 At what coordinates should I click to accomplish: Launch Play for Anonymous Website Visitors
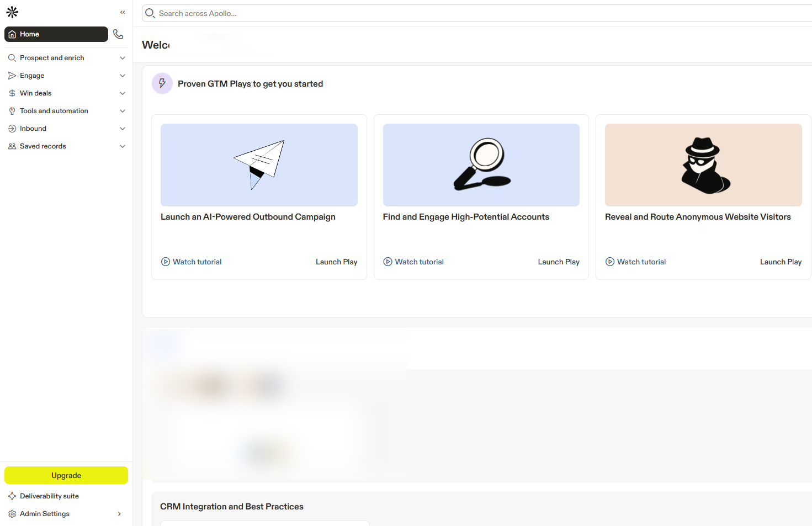click(781, 262)
